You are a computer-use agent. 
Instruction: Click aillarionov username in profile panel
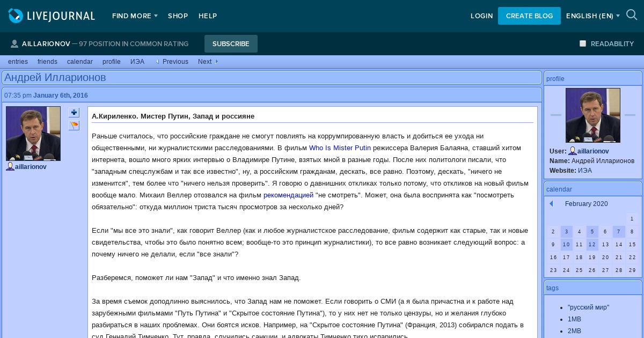coord(593,151)
